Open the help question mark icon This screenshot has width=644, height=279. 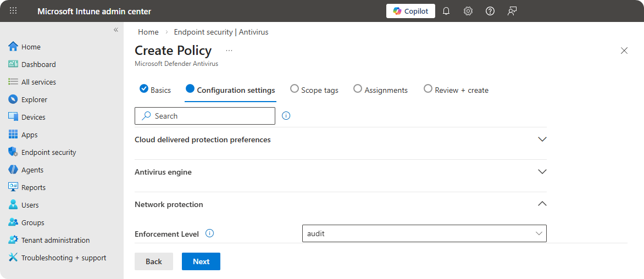click(x=490, y=11)
